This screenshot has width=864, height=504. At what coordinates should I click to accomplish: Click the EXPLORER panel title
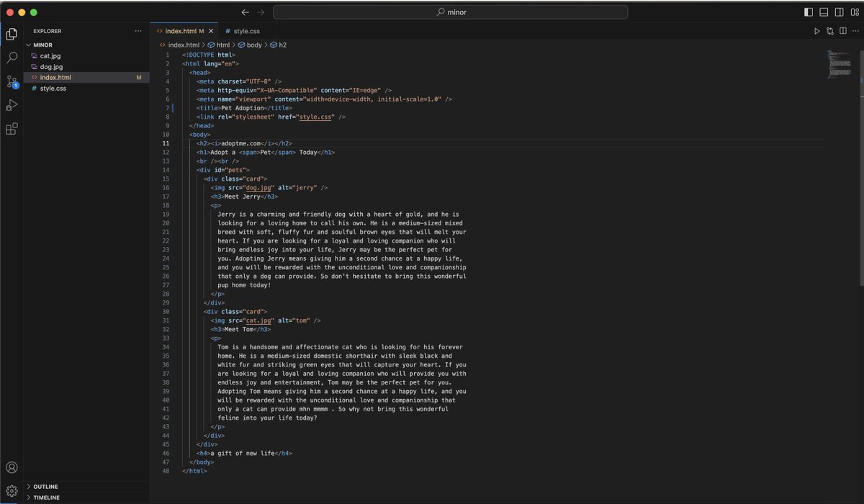[47, 31]
